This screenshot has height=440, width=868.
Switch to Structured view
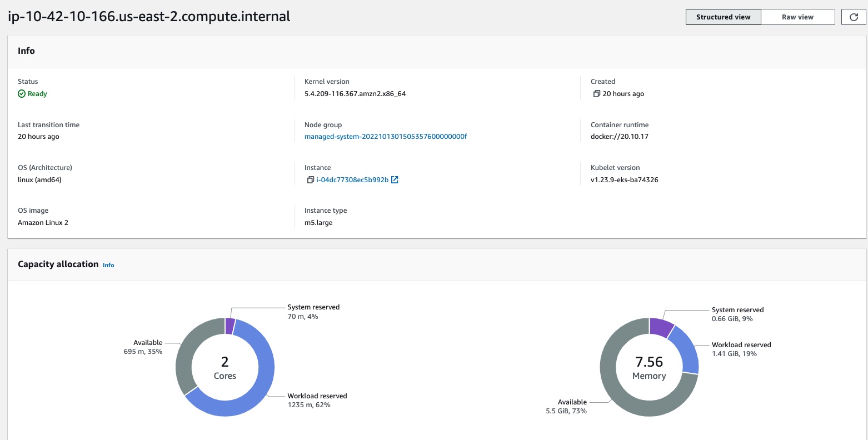(x=723, y=17)
